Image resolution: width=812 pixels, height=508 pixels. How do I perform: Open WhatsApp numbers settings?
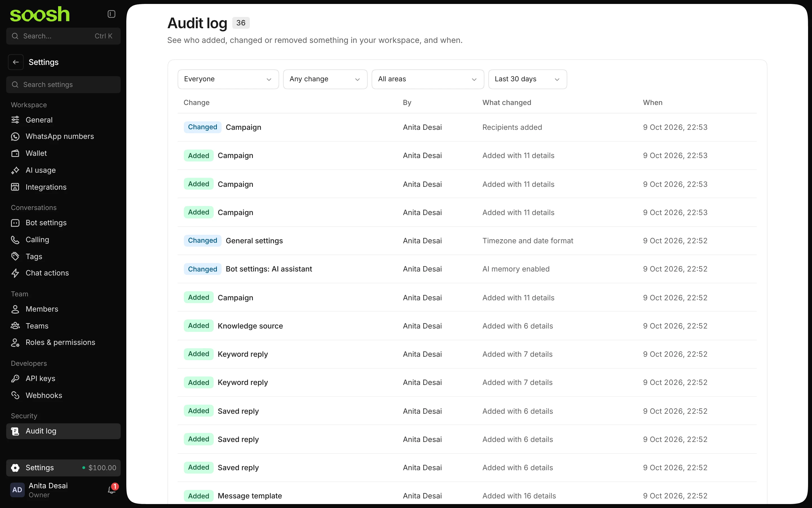coord(63,136)
